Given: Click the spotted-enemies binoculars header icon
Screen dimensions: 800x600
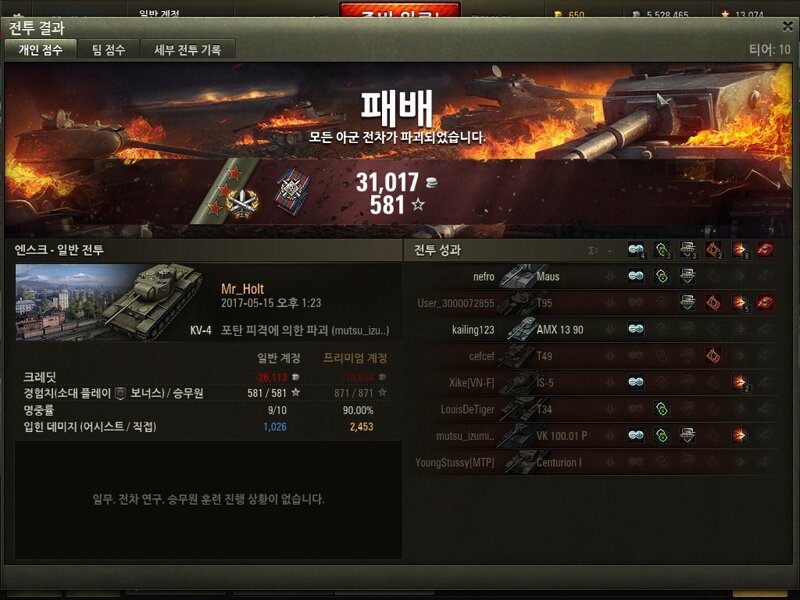Looking at the screenshot, I should pos(636,249).
